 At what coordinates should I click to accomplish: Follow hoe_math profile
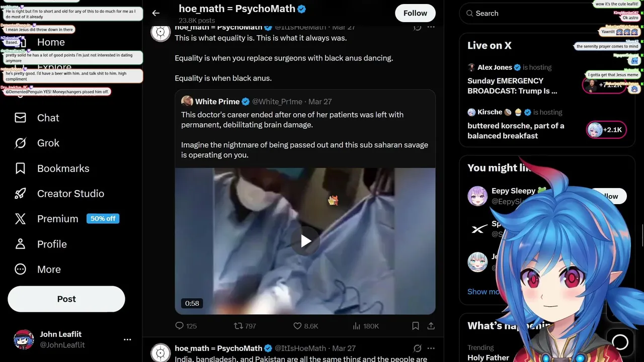click(415, 13)
